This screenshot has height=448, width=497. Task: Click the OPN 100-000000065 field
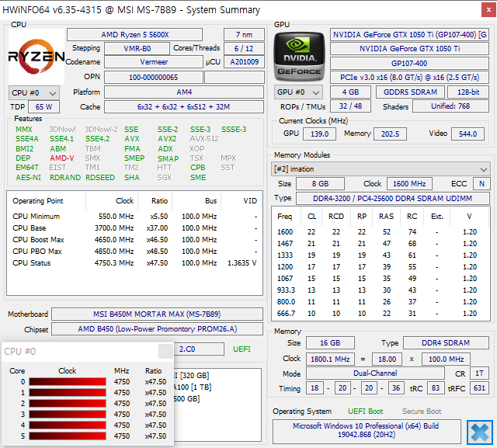[x=154, y=78]
